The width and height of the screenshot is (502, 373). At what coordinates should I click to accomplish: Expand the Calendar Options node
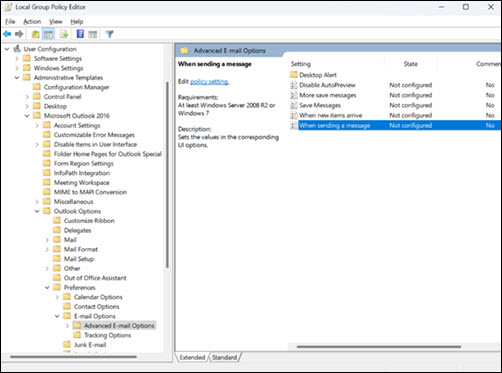point(57,297)
